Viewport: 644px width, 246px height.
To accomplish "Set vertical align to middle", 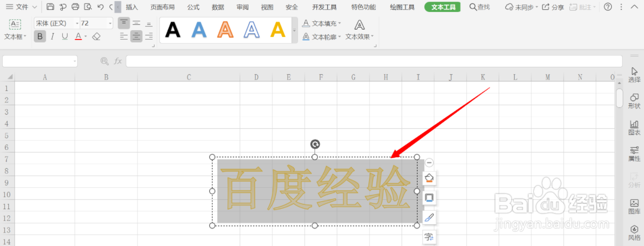I will (x=136, y=23).
